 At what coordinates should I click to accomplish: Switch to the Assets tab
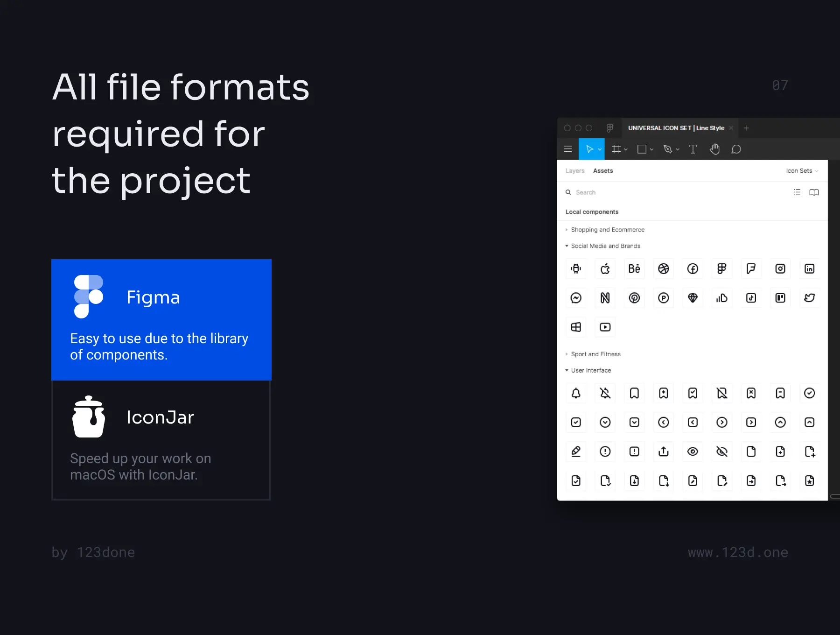tap(603, 171)
